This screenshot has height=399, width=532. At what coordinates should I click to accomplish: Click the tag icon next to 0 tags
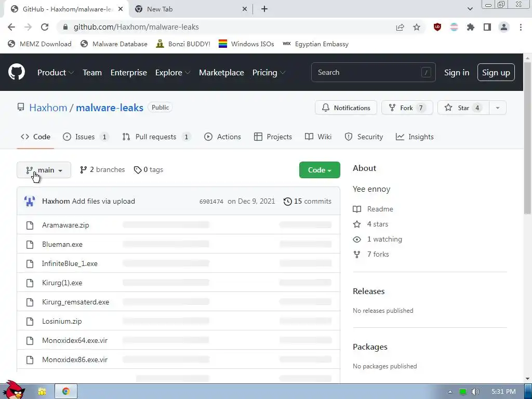pos(137,170)
